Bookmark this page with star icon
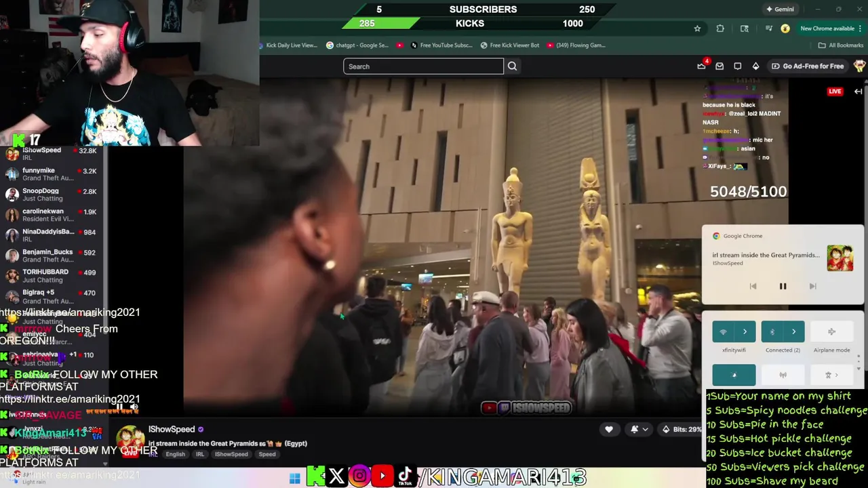This screenshot has height=488, width=868. tap(697, 28)
